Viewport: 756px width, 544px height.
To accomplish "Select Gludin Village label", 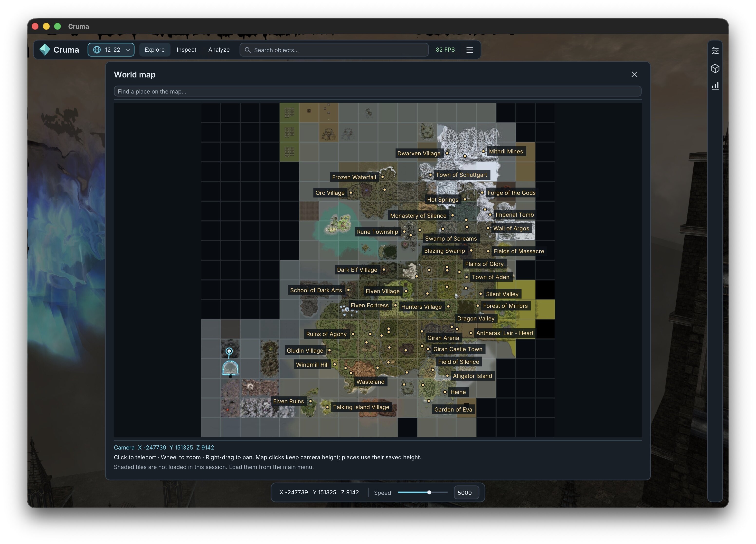I will 305,351.
